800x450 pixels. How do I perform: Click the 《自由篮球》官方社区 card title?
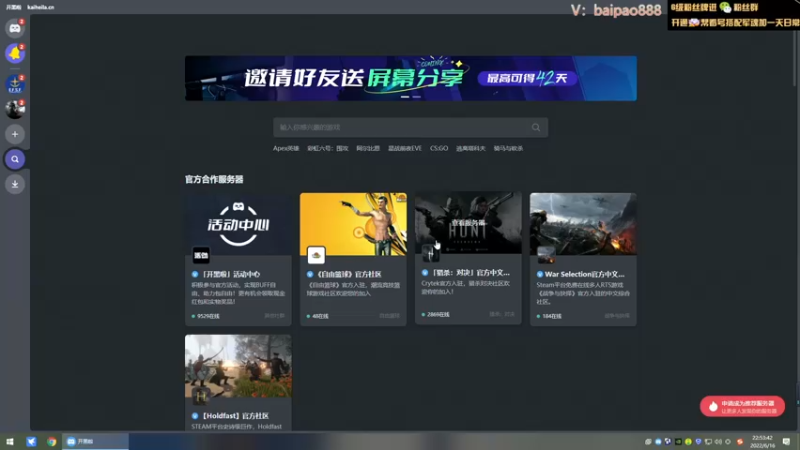pos(348,274)
